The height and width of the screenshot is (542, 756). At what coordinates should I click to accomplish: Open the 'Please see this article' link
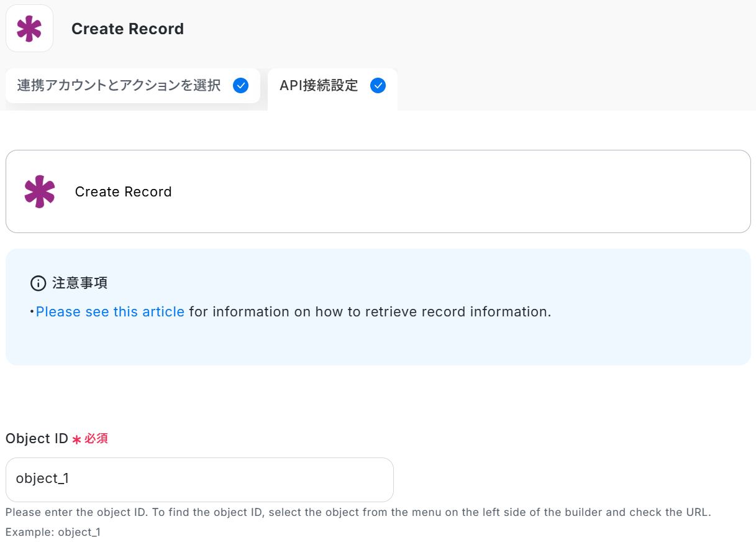click(110, 311)
